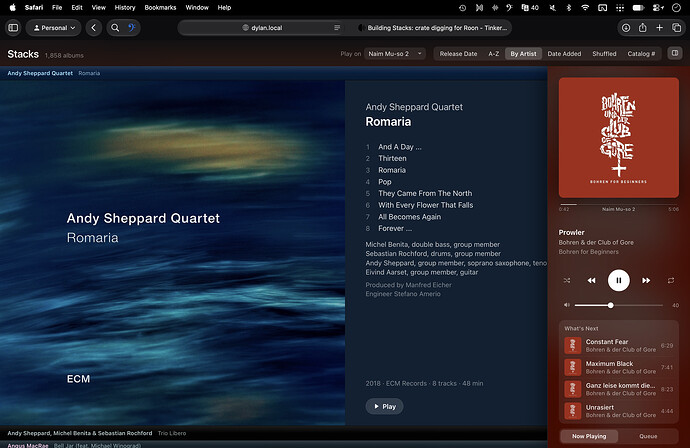Mute using the volume speaker icon
This screenshot has height=448, width=690.
[567, 305]
